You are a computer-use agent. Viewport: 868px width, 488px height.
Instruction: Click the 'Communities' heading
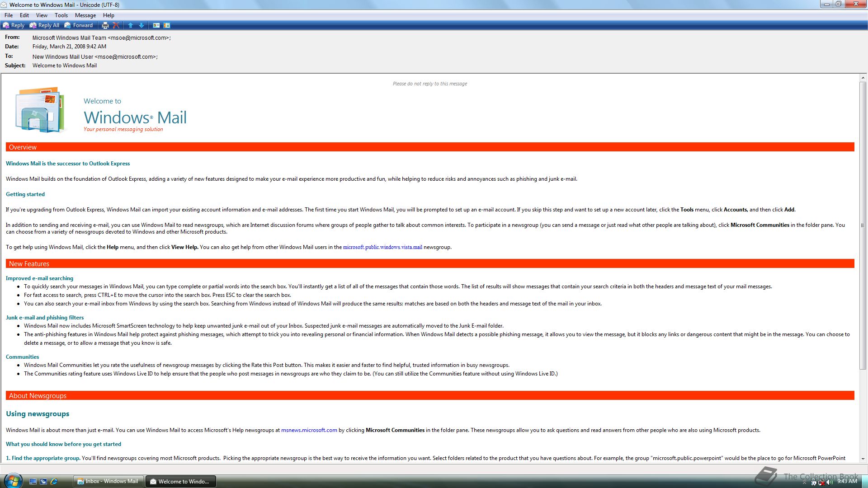point(23,357)
